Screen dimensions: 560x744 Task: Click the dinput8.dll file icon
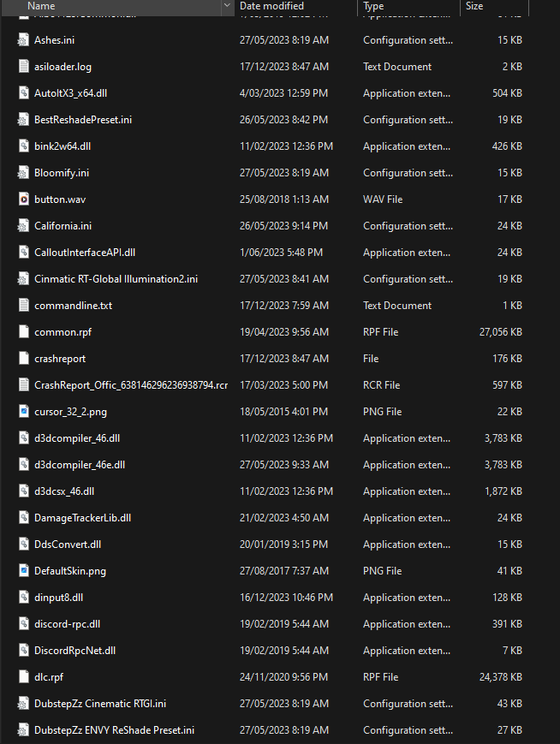pos(23,598)
